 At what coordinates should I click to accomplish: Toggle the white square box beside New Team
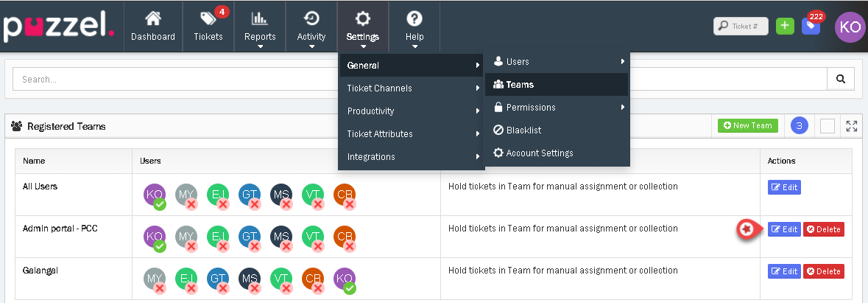(828, 126)
